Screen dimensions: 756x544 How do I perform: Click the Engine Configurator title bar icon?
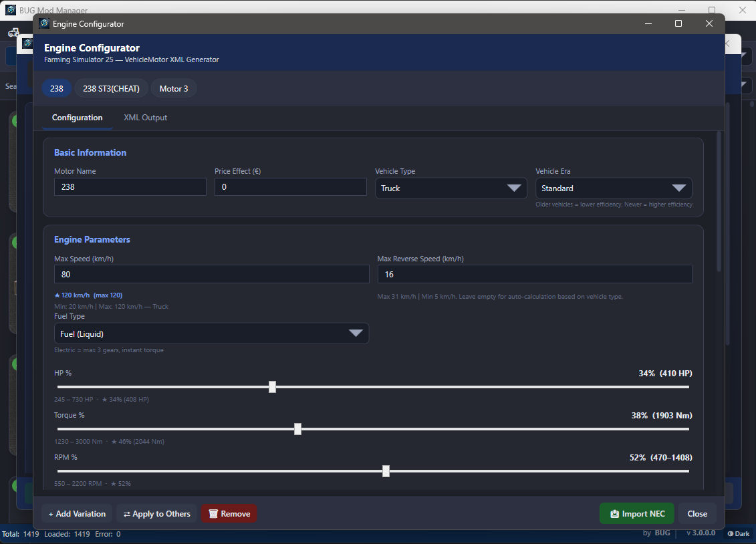click(x=44, y=23)
